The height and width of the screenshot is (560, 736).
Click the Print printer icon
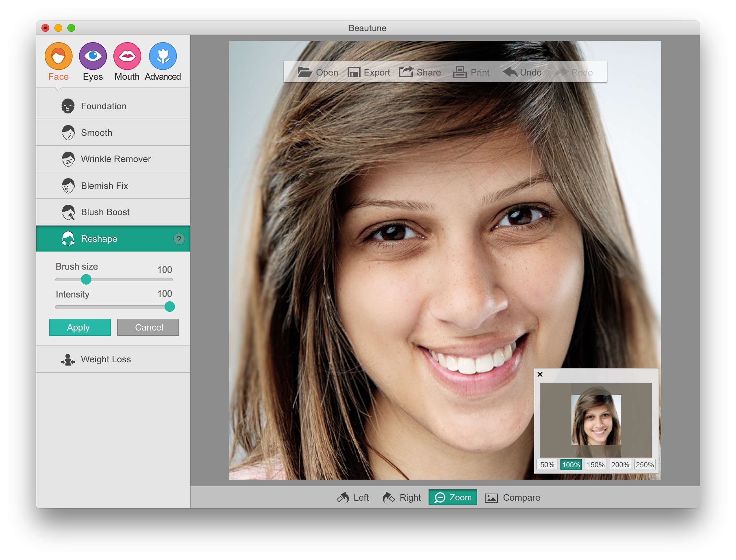[459, 72]
